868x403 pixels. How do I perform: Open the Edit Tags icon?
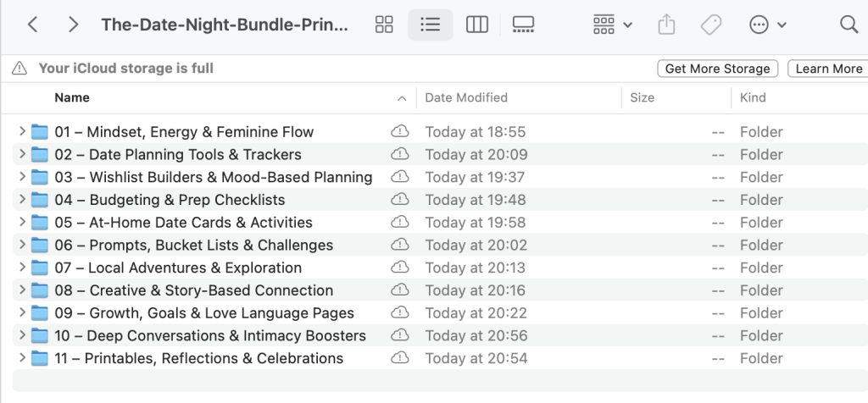point(711,25)
